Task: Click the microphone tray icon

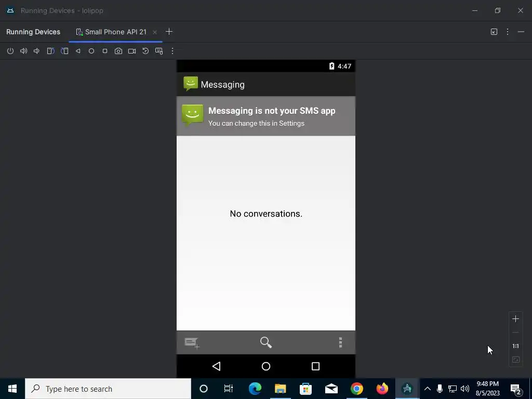Action: coord(440,389)
